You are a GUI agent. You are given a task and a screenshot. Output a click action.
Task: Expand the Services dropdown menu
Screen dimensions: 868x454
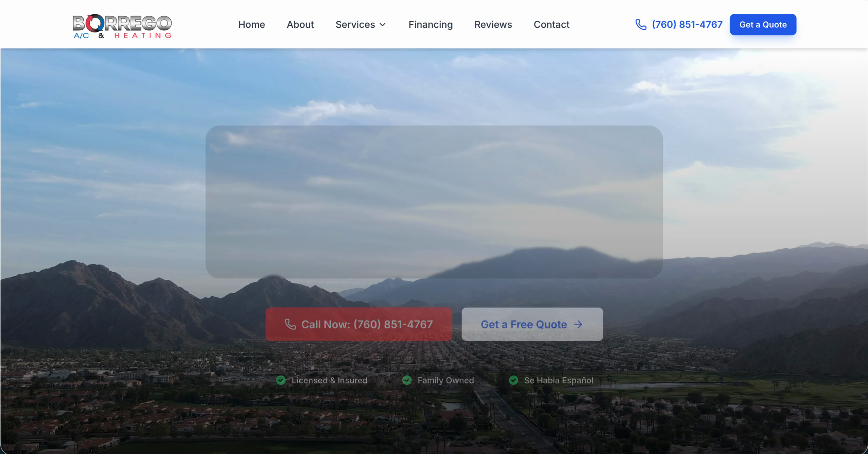[x=360, y=24]
